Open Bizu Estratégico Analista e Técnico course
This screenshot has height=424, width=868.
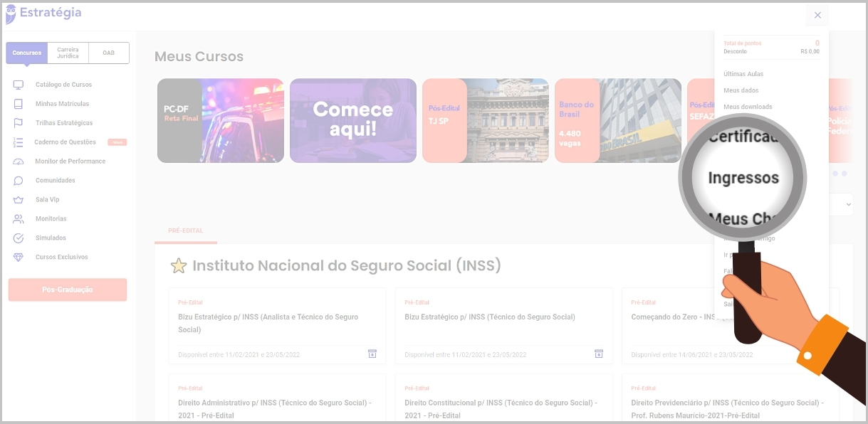click(x=277, y=326)
